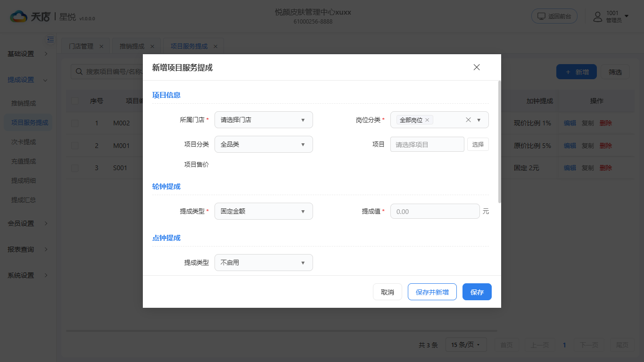The height and width of the screenshot is (362, 644).
Task: Click the 取消 button
Action: [387, 292]
